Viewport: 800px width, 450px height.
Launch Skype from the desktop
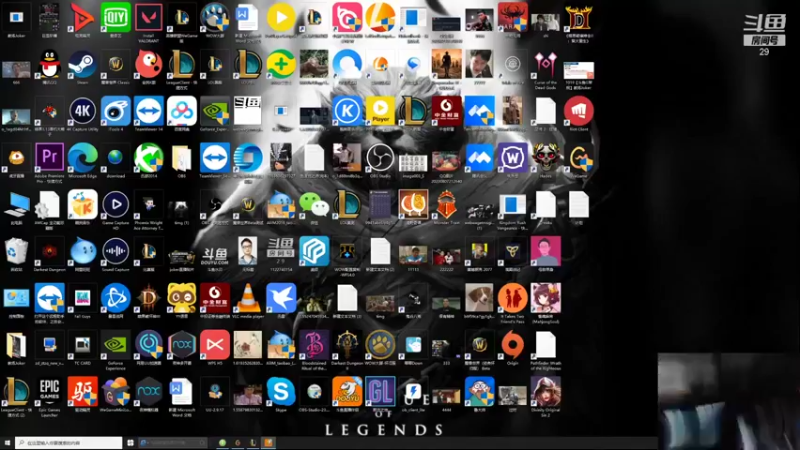click(x=281, y=392)
